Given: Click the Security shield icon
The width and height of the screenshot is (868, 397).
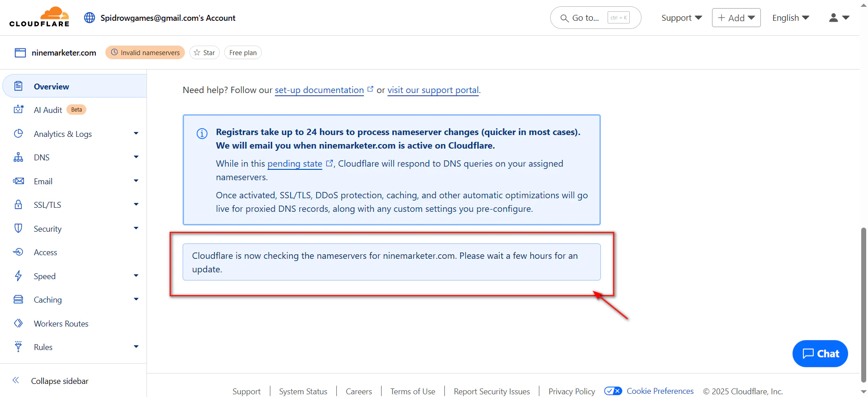Looking at the screenshot, I should (x=19, y=228).
